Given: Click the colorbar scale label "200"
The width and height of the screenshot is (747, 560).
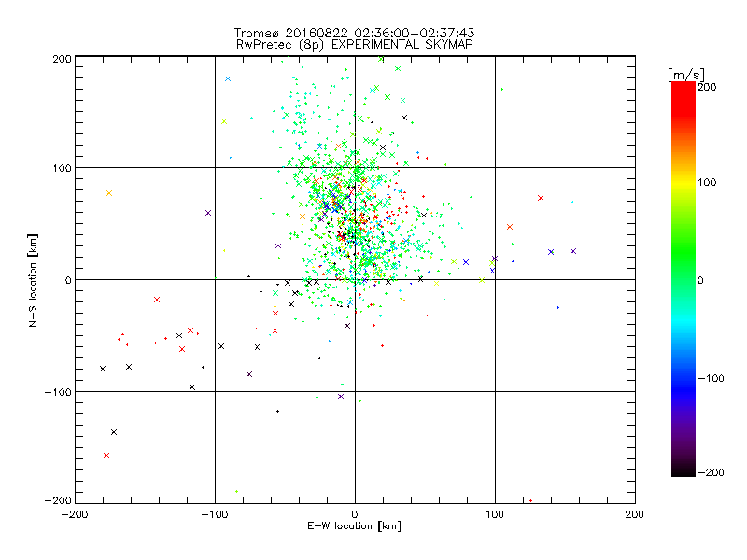Looking at the screenshot, I should (707, 87).
